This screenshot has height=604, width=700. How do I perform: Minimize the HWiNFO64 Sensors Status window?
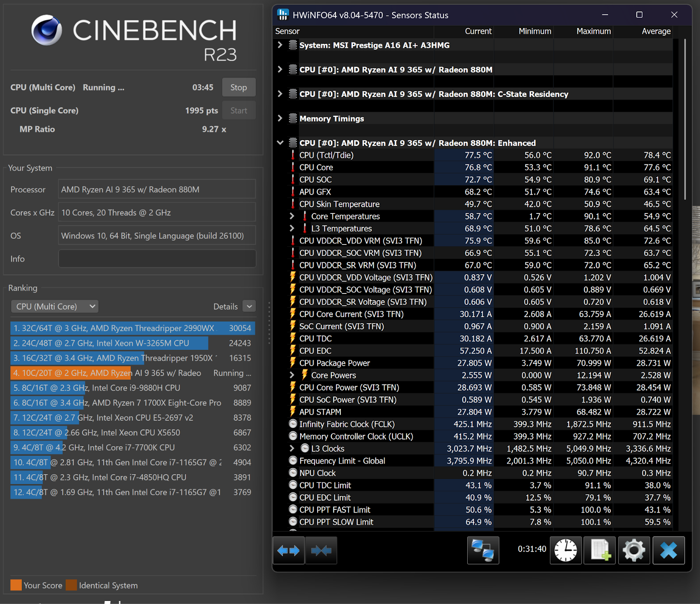point(605,15)
